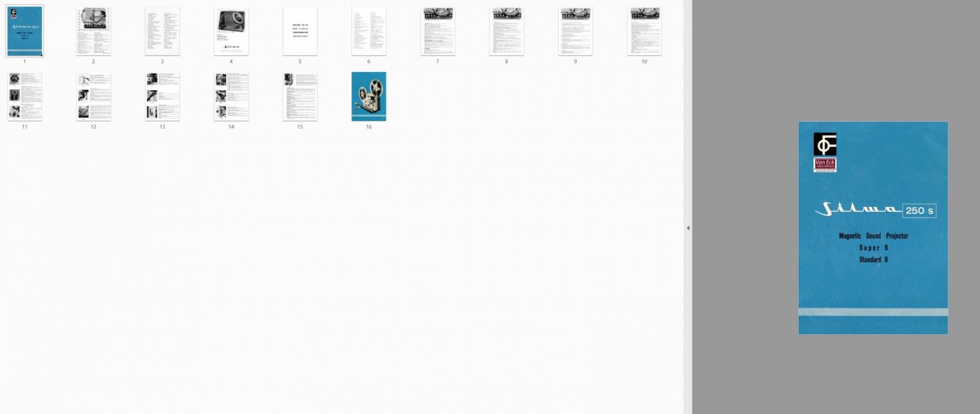Viewport: 980px width, 414px height.
Task: Select page 14 thumbnail
Action: (x=231, y=97)
